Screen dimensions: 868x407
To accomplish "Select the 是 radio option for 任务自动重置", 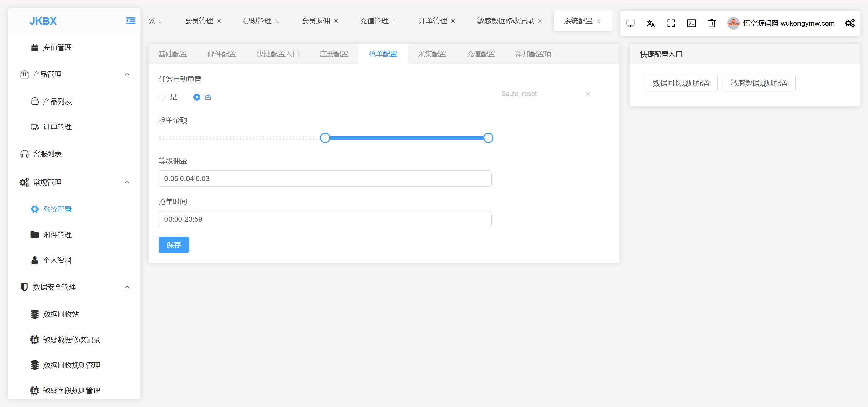I will (162, 97).
